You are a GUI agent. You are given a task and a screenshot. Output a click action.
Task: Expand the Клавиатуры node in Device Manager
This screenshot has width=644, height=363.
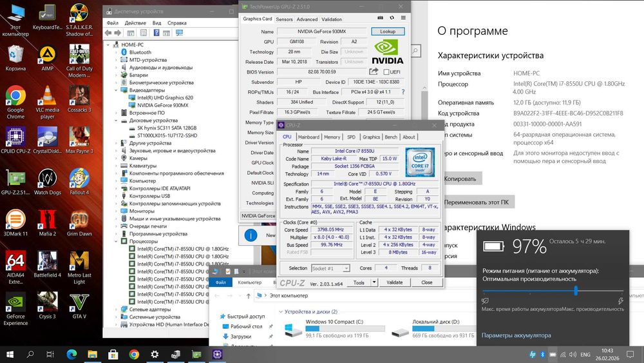point(116,166)
